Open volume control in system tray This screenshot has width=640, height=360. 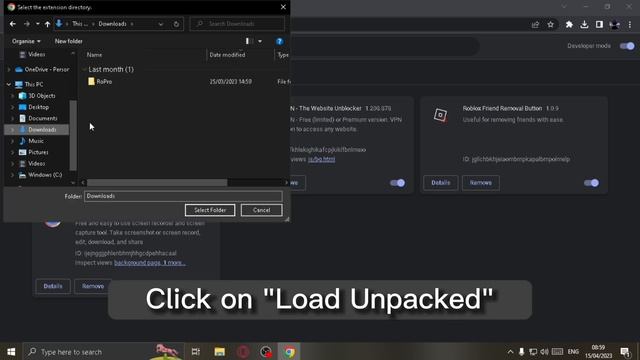pyautogui.click(x=544, y=351)
